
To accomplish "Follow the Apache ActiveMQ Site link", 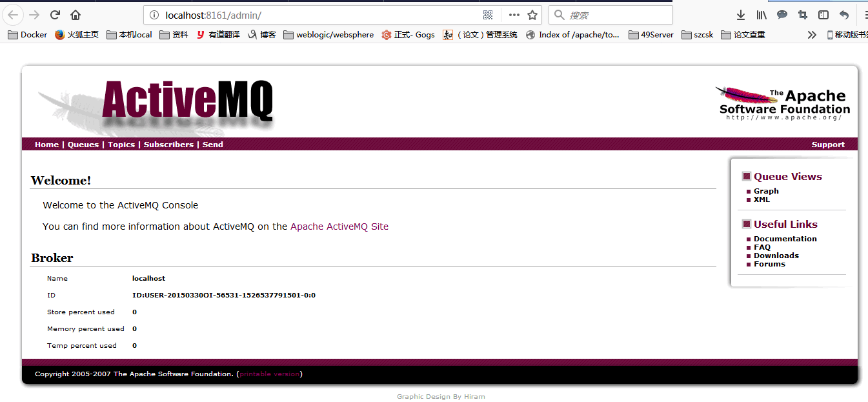I will tap(339, 226).
